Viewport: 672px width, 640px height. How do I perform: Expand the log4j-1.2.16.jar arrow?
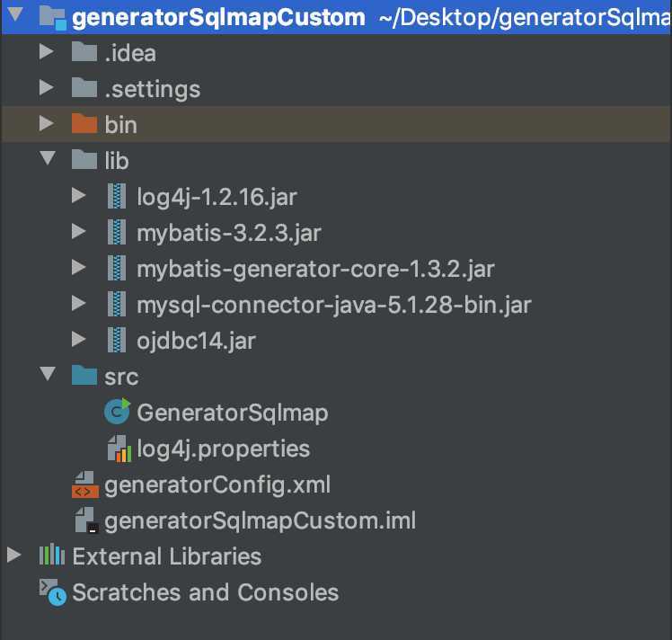pos(78,195)
